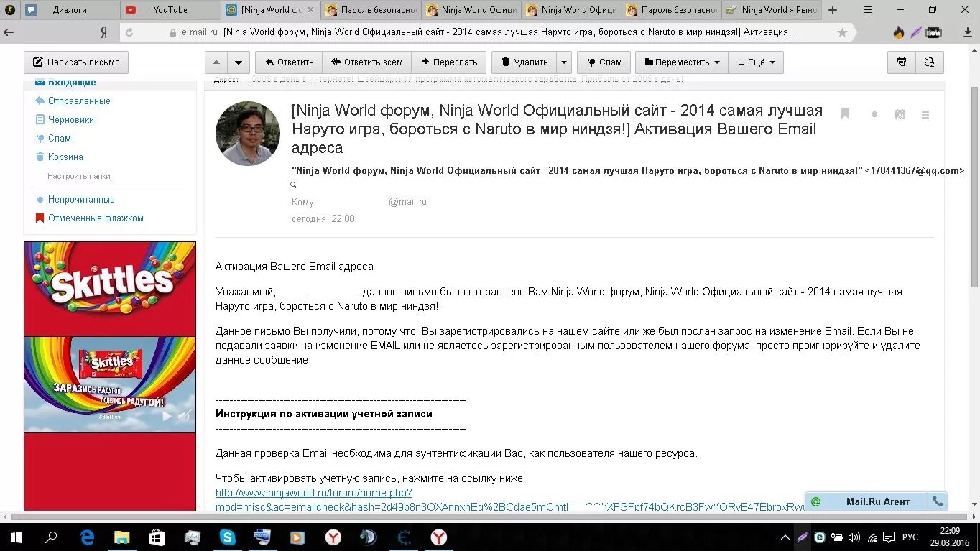Open the ninjaworld.ru activation link
The image size is (980, 551).
click(x=510, y=499)
